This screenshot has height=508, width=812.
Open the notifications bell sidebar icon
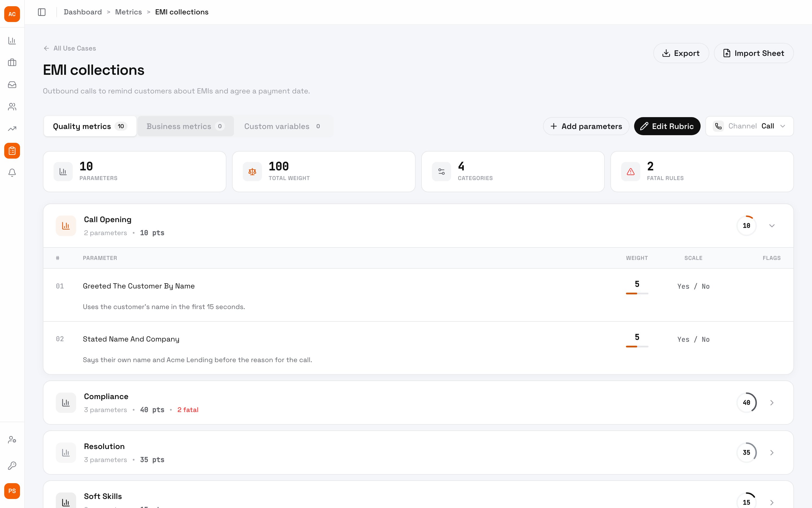[x=12, y=173]
